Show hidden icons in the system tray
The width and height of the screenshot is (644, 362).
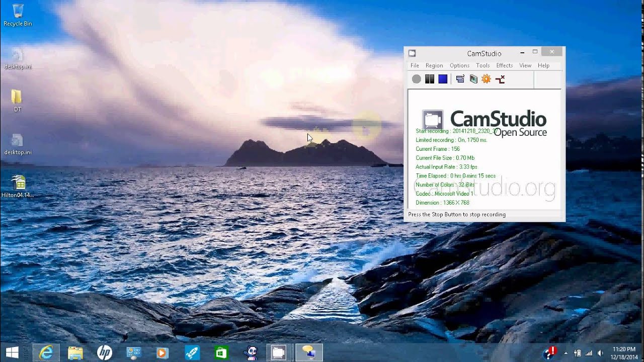coord(566,353)
